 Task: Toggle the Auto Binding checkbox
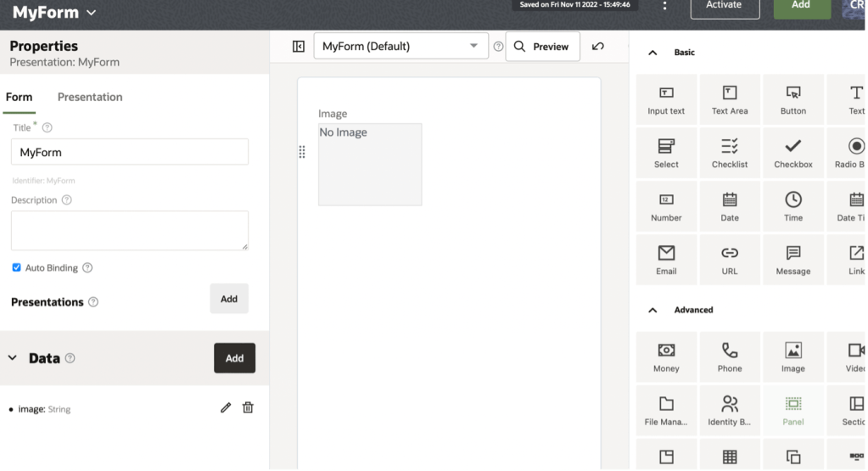(x=17, y=267)
